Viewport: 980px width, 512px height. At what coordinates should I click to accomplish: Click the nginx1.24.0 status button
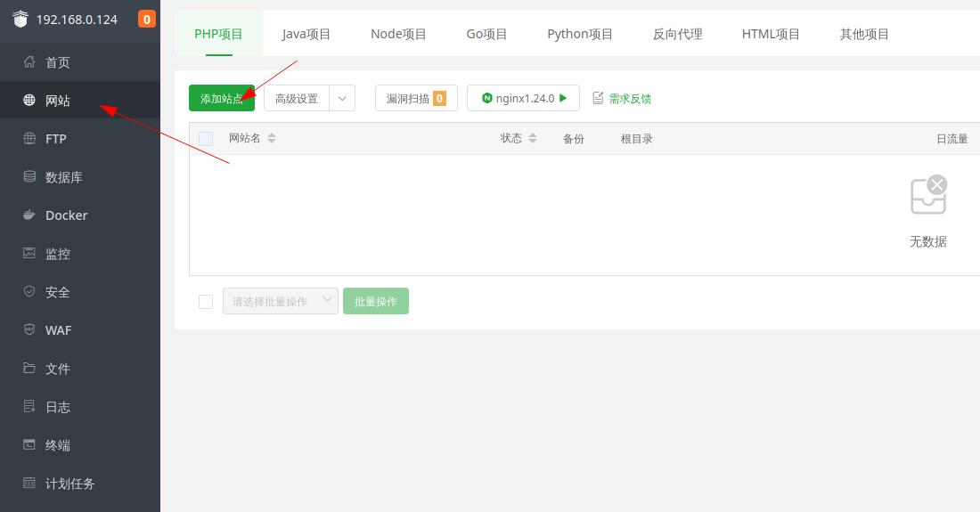tap(523, 99)
